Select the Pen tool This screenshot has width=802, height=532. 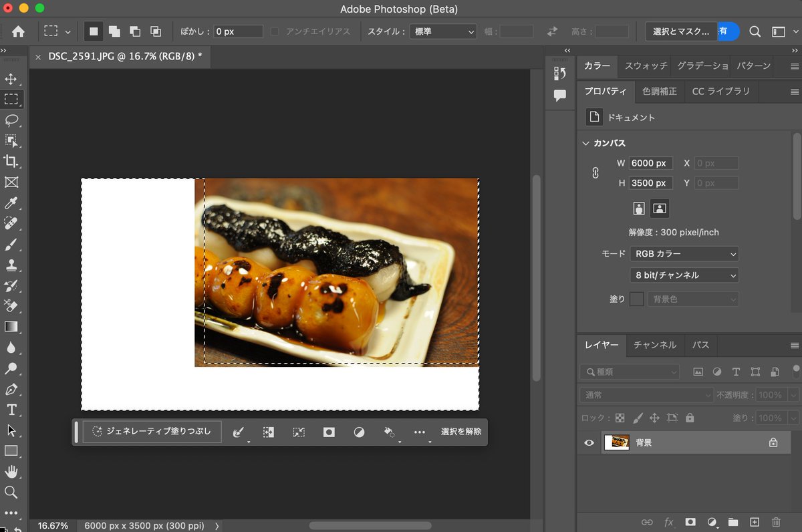point(11,389)
